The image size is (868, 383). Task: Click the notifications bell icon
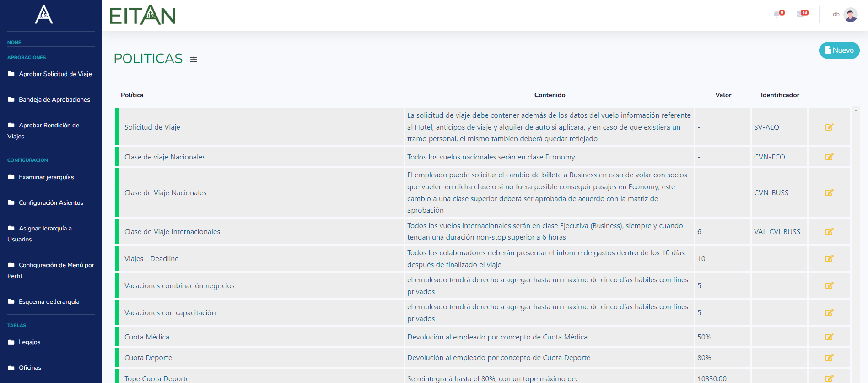pos(777,14)
